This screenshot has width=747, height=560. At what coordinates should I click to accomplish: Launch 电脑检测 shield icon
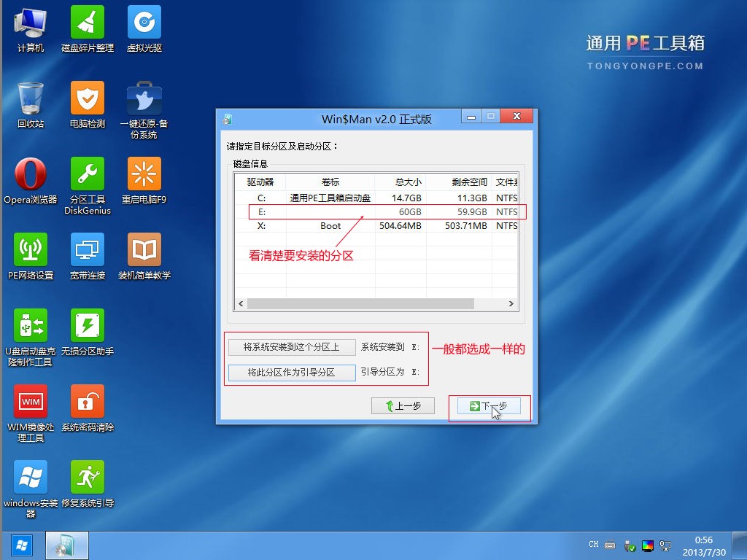(x=88, y=105)
